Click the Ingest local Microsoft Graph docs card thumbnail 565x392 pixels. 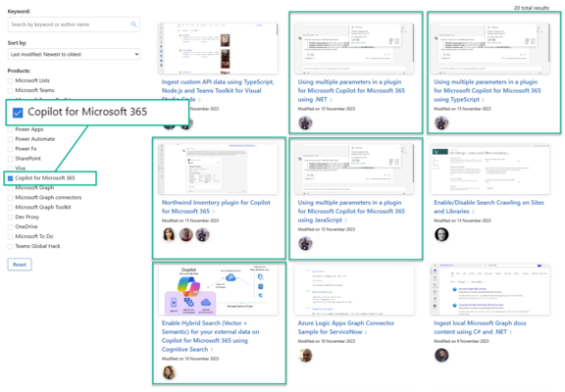490,290
